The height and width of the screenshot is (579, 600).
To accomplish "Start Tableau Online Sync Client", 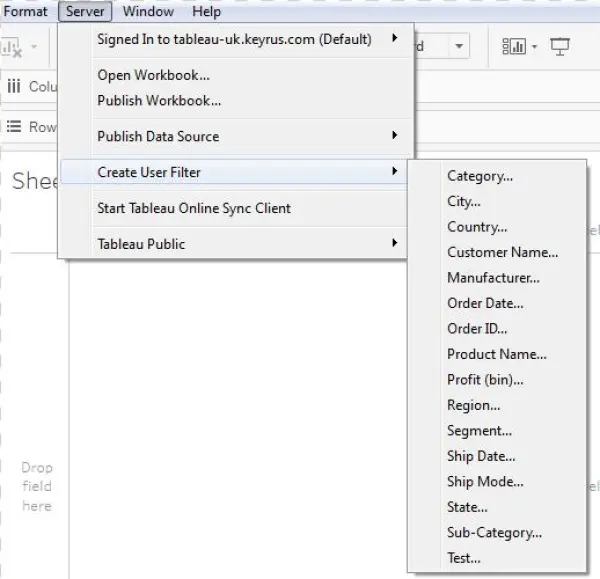I will (233, 208).
